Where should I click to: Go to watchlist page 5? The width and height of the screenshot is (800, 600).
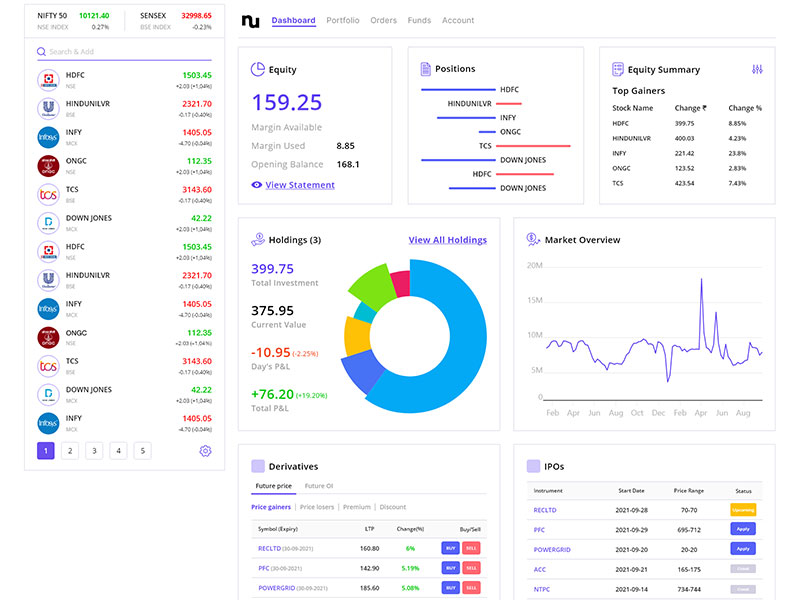(143, 451)
